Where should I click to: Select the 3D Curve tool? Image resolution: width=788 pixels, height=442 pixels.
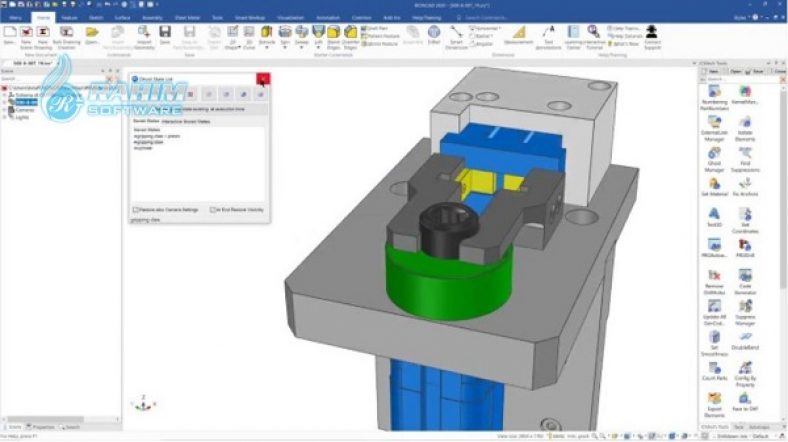pyautogui.click(x=249, y=37)
